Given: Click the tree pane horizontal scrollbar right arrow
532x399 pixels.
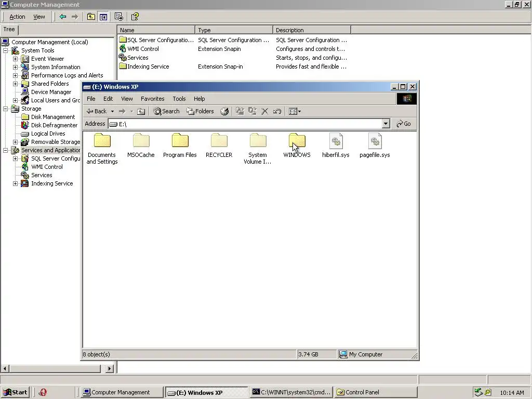Looking at the screenshot, I should [109, 368].
